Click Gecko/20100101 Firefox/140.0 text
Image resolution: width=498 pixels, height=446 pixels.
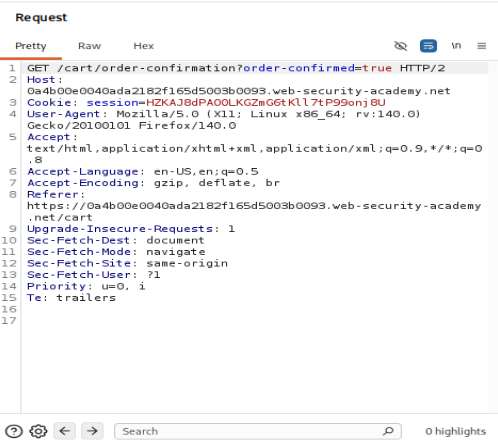132,125
